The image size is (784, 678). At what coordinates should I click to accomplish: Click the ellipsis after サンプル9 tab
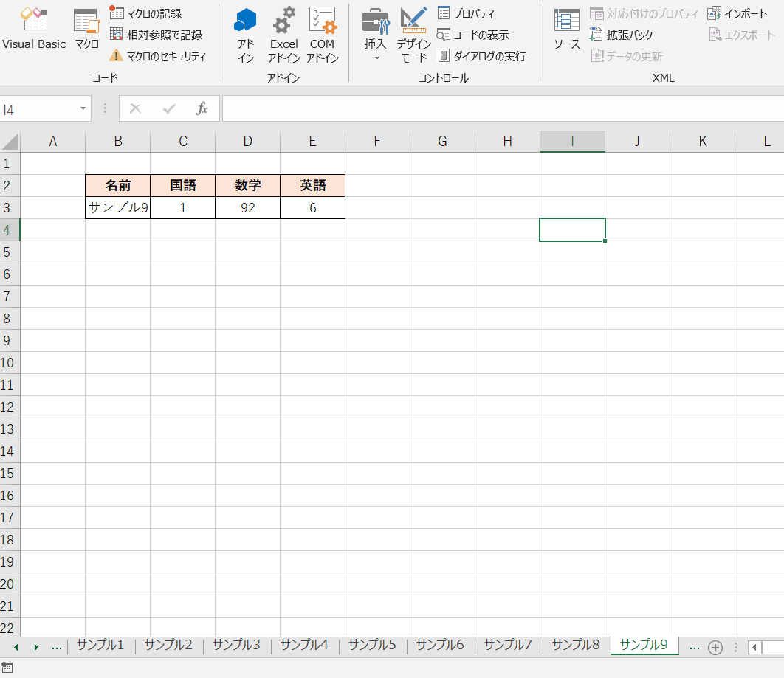[695, 648]
